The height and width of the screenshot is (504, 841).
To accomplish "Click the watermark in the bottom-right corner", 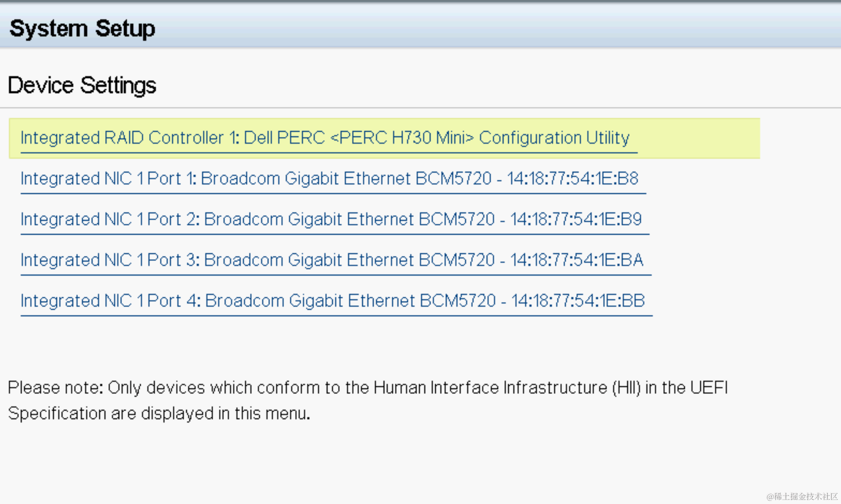I will click(802, 496).
